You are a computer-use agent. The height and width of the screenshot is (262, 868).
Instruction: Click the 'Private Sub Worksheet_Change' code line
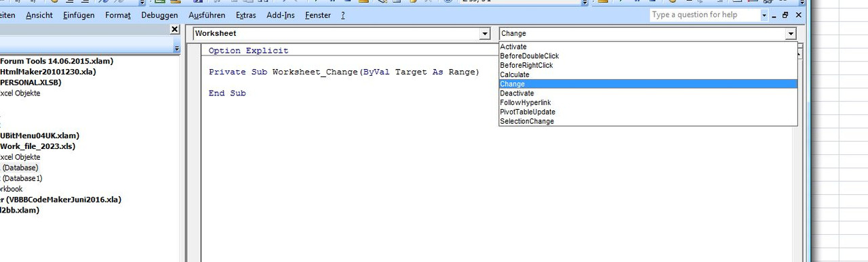pyautogui.click(x=344, y=72)
